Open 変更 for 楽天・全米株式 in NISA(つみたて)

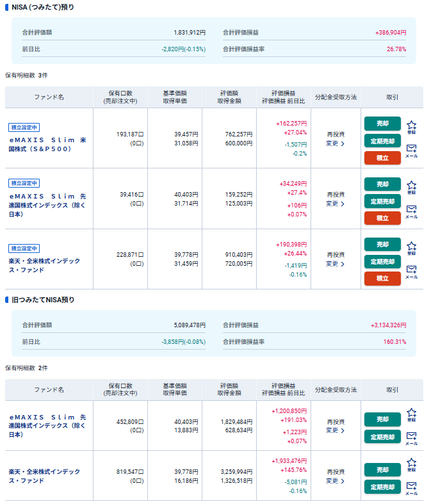(x=335, y=264)
